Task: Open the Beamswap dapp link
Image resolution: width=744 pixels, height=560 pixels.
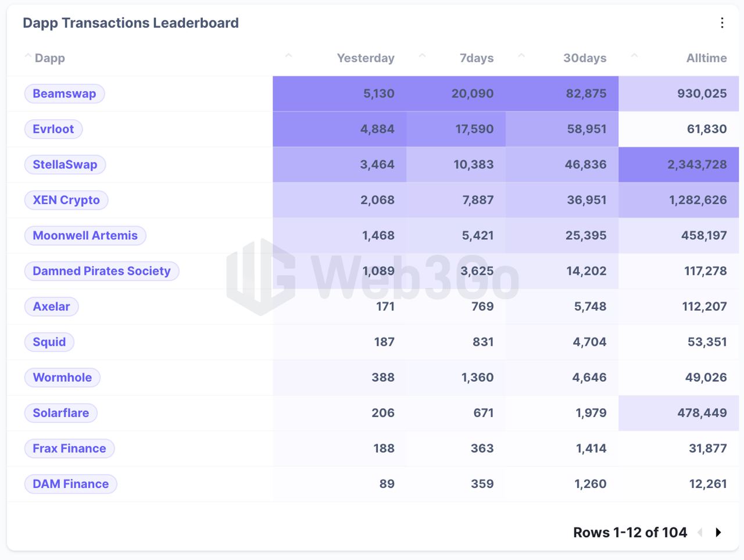Action: pos(65,94)
